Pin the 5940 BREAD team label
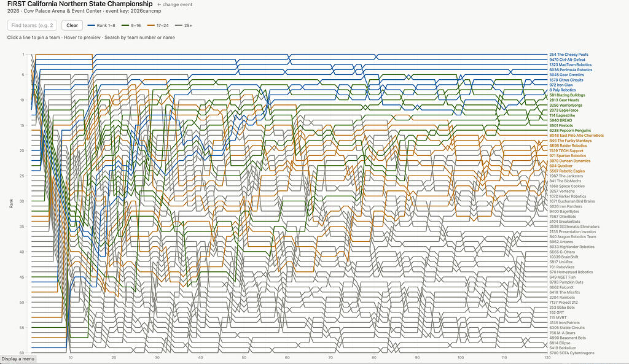629x364 pixels. pyautogui.click(x=561, y=120)
